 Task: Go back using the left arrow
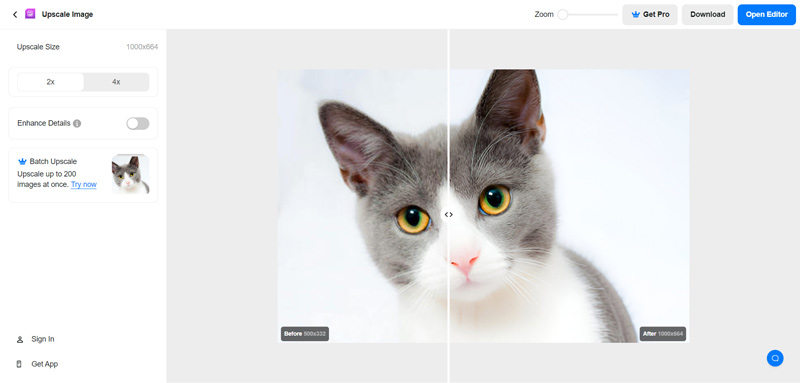point(15,14)
